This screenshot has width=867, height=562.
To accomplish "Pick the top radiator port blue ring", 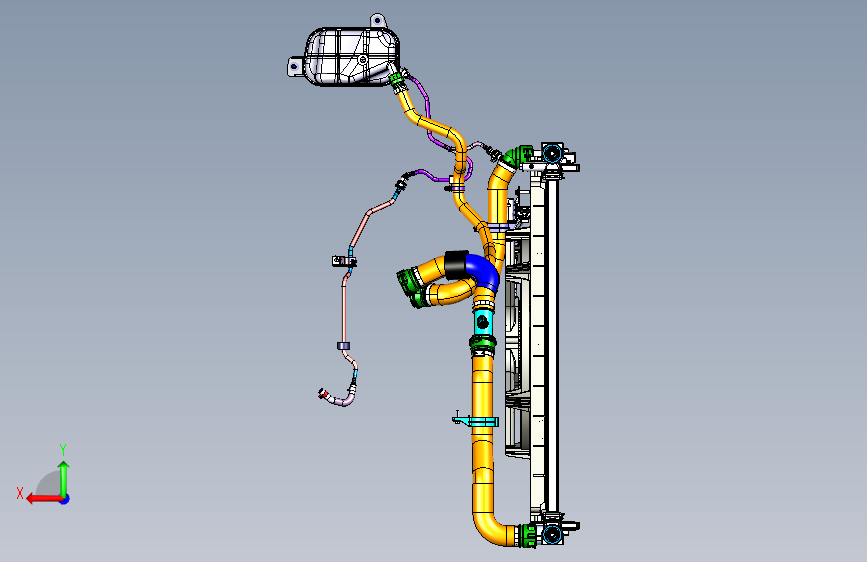I will [551, 153].
